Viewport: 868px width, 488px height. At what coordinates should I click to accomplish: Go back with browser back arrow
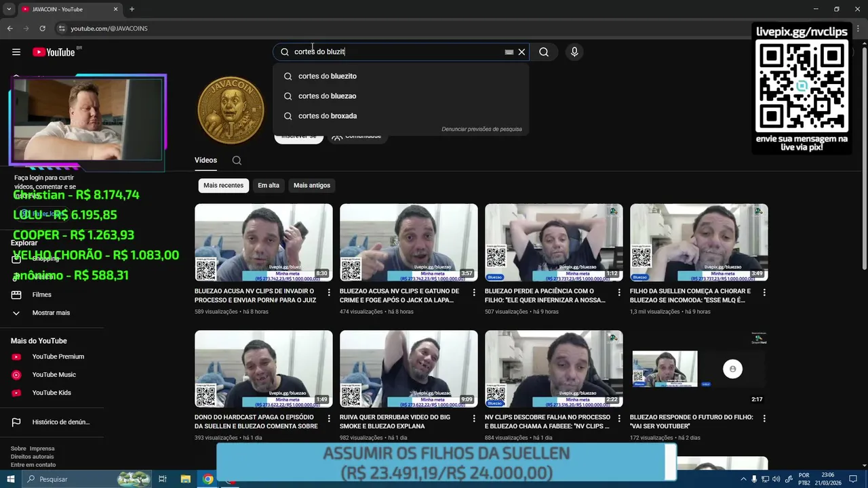click(9, 28)
